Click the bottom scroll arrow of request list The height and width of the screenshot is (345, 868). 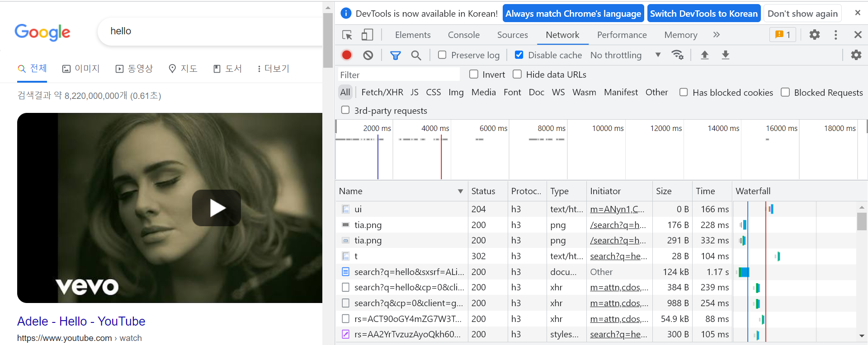coord(862,336)
